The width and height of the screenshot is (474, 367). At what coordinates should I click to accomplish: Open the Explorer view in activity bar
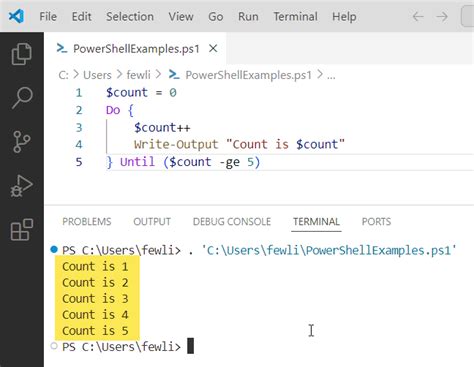coord(22,54)
